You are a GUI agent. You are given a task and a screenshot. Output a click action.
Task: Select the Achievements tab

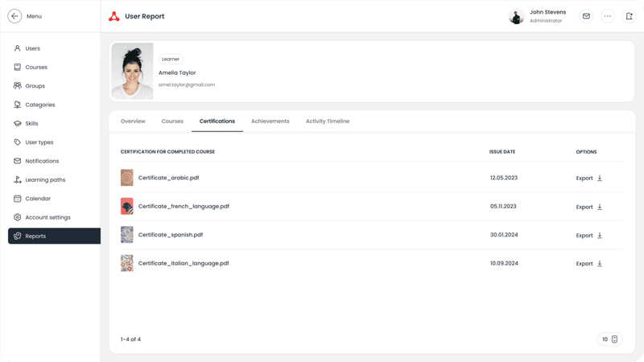270,121
